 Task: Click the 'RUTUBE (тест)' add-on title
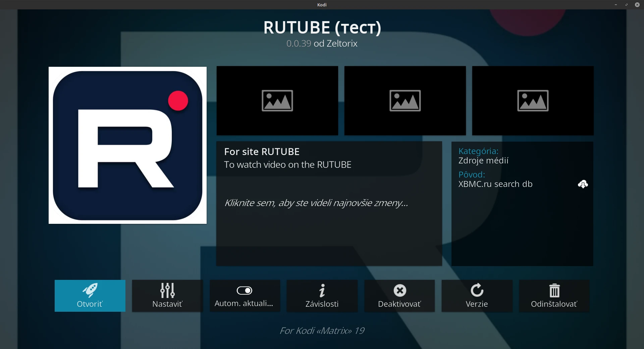(x=322, y=28)
